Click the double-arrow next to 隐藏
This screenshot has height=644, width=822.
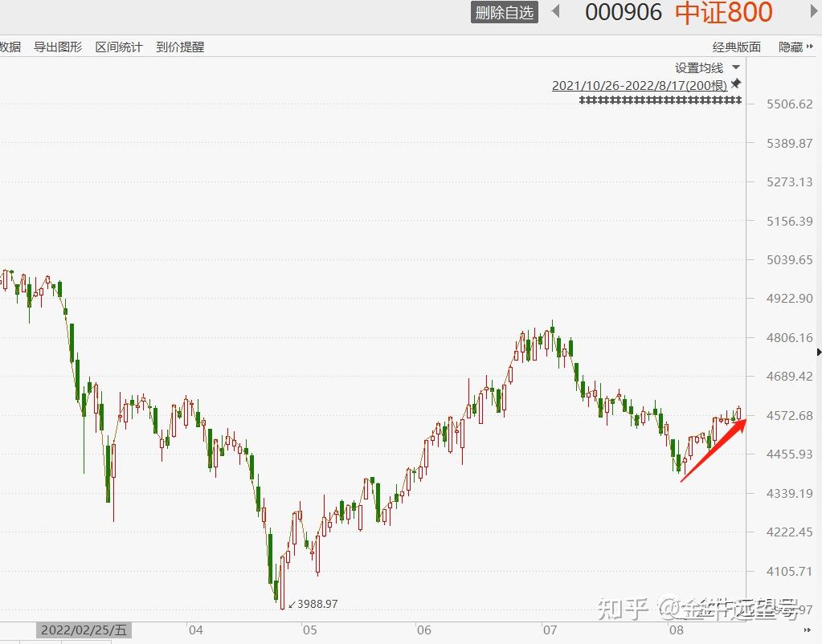[810, 47]
